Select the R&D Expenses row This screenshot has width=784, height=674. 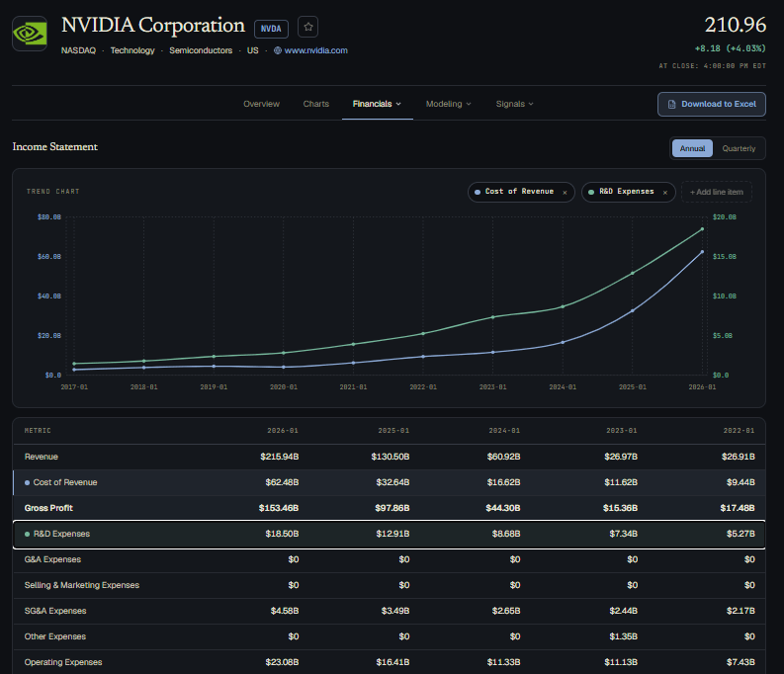point(389,534)
